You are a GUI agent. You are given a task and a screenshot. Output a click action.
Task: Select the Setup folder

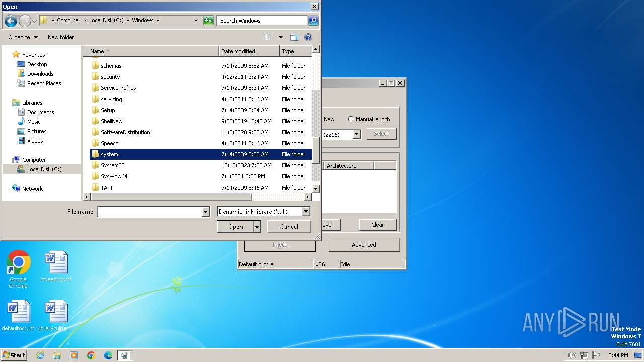pos(200,110)
